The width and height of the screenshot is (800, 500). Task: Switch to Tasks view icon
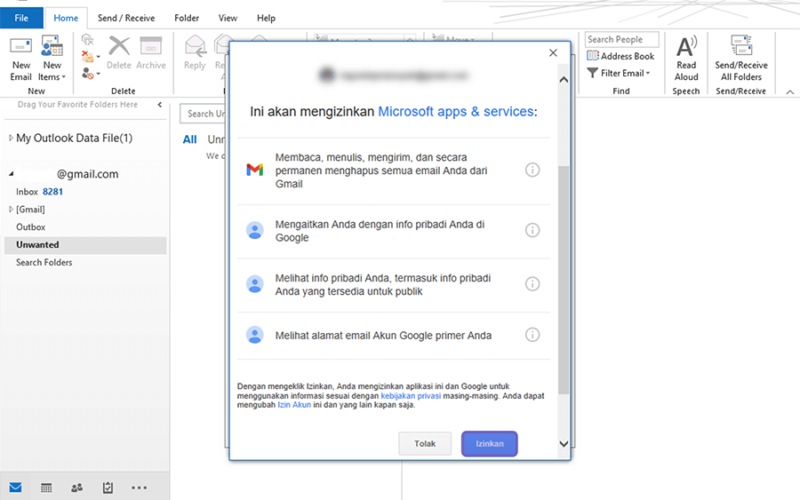pyautogui.click(x=108, y=488)
